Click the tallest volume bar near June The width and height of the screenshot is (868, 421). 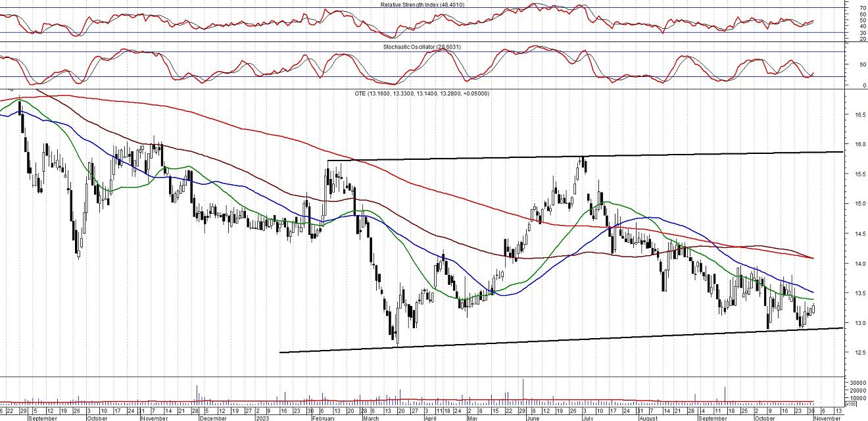[523, 388]
